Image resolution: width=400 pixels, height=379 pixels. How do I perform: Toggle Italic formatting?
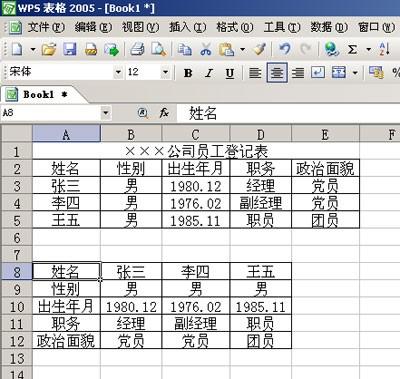(x=209, y=72)
